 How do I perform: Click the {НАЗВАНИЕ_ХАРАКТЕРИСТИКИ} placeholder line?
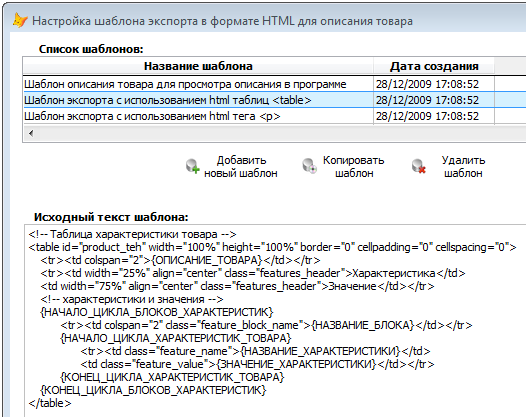click(255, 351)
